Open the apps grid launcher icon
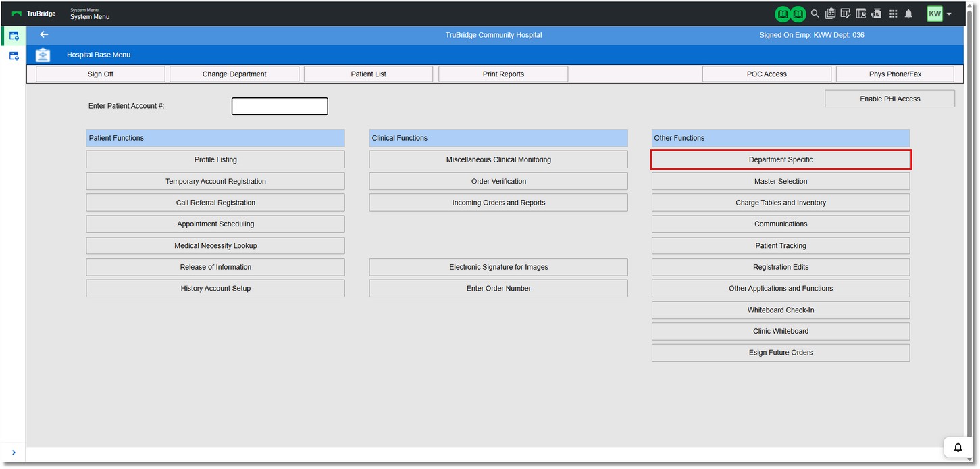This screenshot has width=980, height=469. coord(893,14)
